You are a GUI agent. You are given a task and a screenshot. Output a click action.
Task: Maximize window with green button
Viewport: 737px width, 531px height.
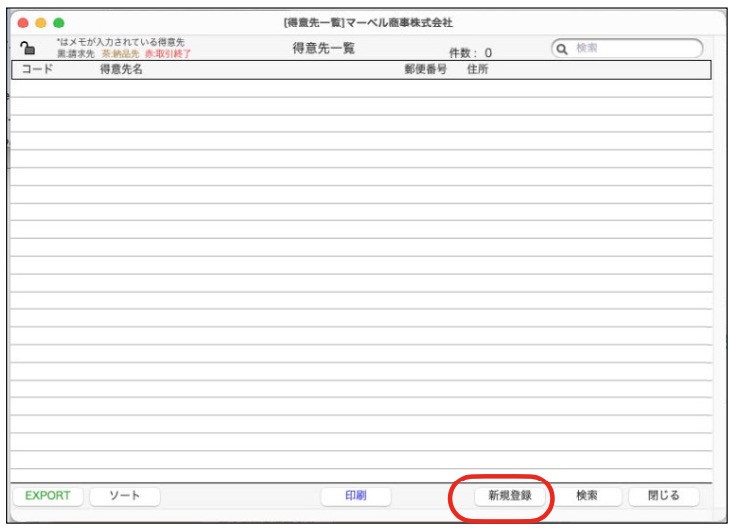[x=58, y=21]
